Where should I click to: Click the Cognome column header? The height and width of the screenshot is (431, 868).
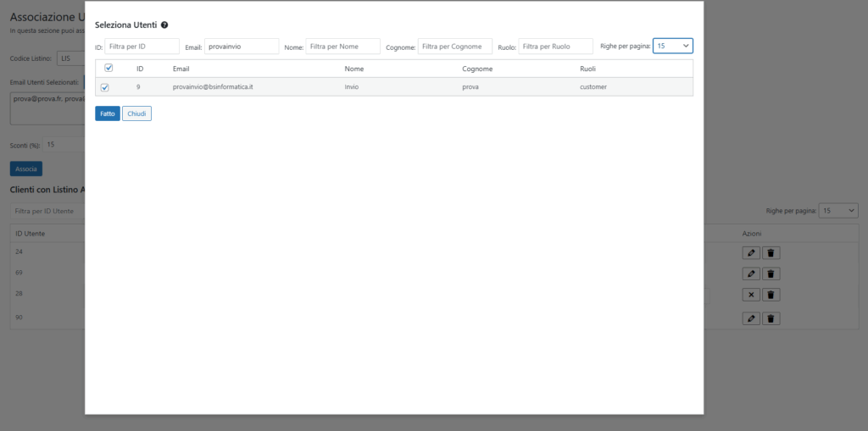[x=477, y=69]
